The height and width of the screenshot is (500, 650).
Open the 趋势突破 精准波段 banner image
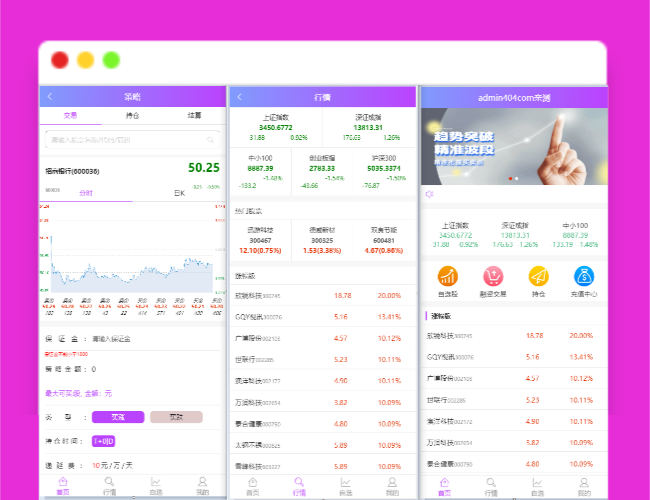[514, 146]
